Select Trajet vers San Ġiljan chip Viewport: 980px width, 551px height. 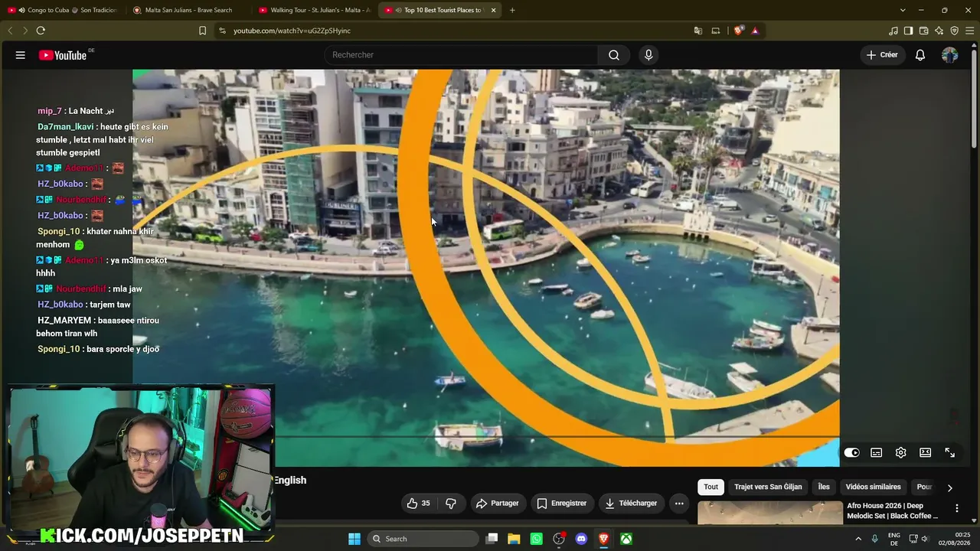pyautogui.click(x=768, y=487)
